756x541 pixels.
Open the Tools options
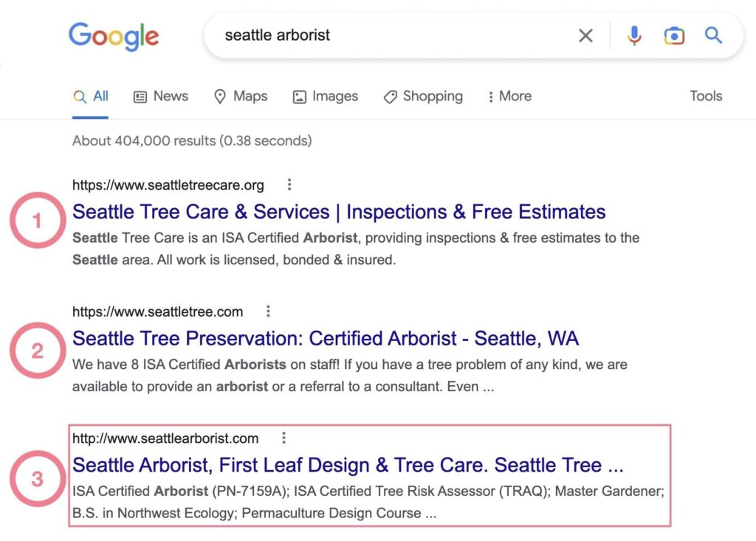click(x=706, y=96)
